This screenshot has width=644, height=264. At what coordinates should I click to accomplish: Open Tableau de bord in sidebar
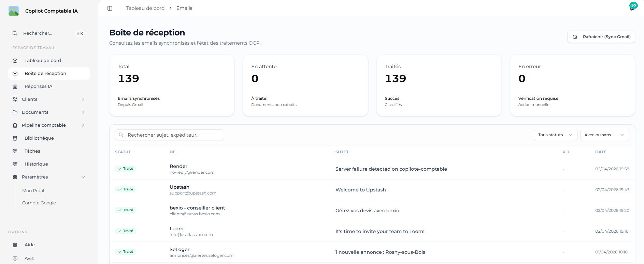click(49, 61)
